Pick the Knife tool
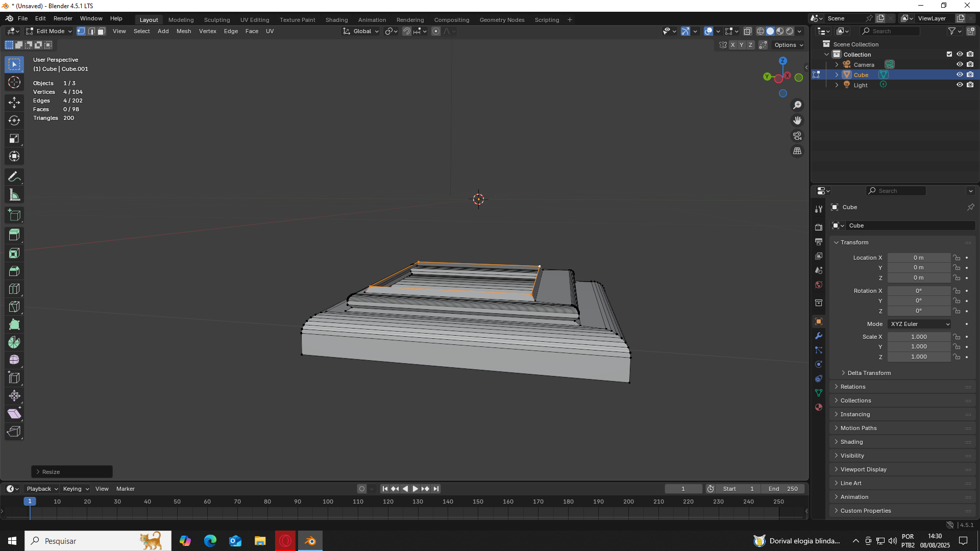Image resolution: width=980 pixels, height=551 pixels. (14, 307)
